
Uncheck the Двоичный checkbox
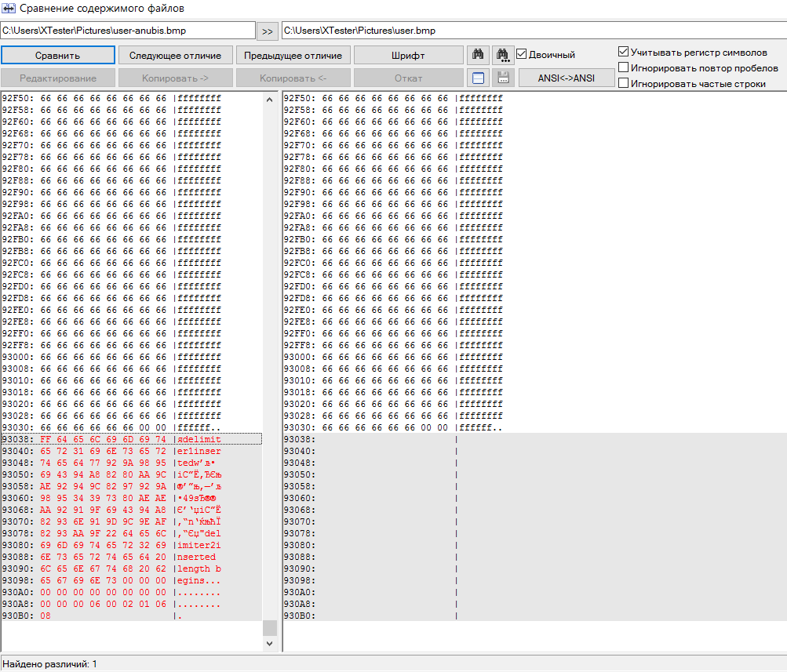522,55
